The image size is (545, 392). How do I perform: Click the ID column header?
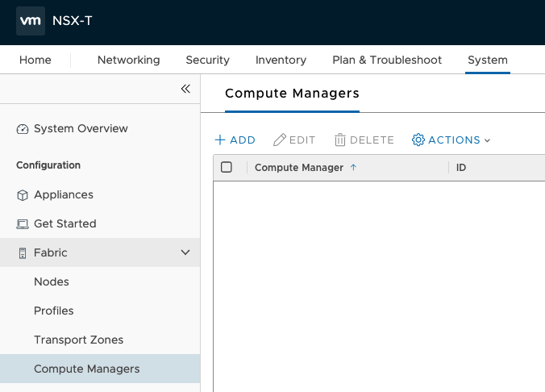(461, 168)
